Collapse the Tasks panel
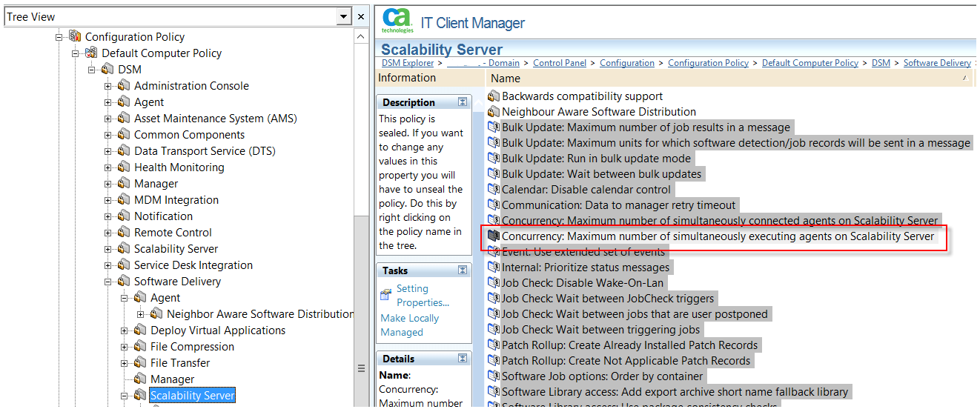The height and width of the screenshot is (412, 980). point(463,270)
